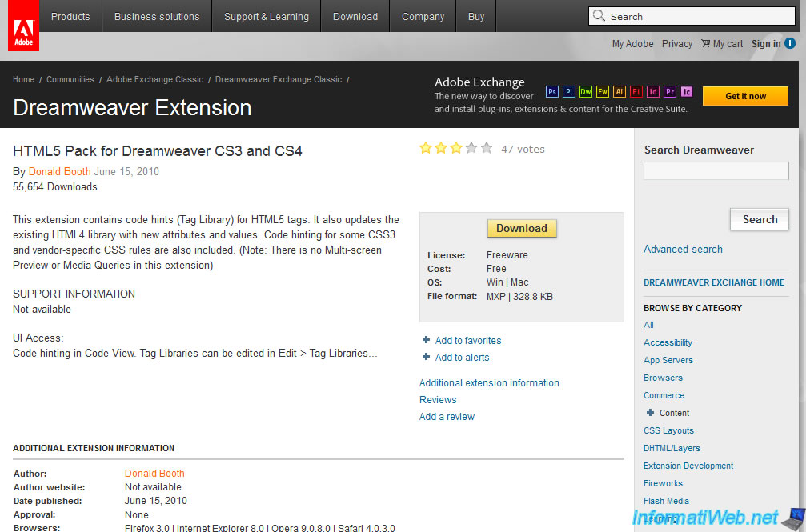Open Additional extension information link
This screenshot has width=806, height=532.
pos(489,383)
